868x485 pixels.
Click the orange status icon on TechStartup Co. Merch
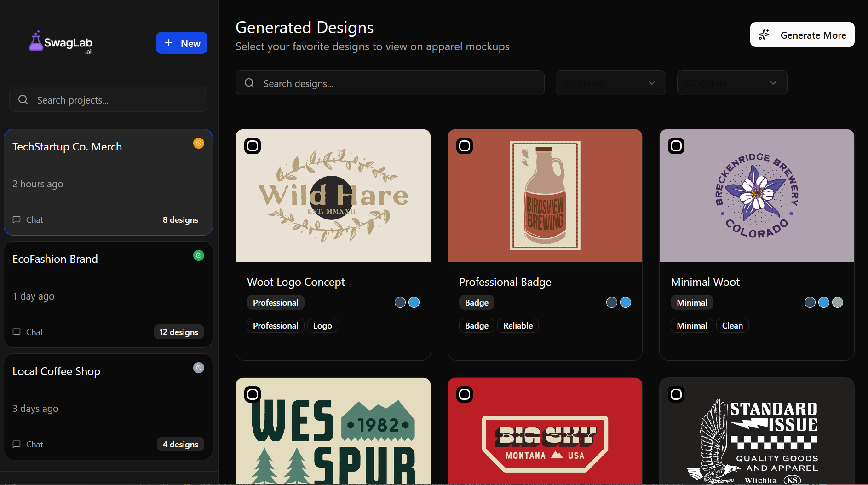point(199,143)
